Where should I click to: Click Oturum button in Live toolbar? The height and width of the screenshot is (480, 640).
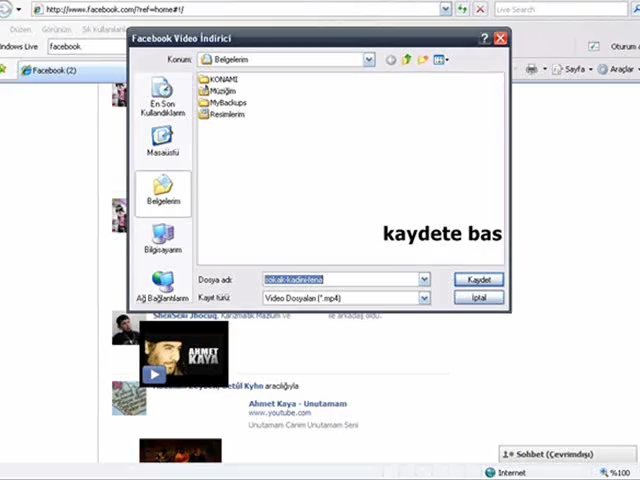[624, 47]
